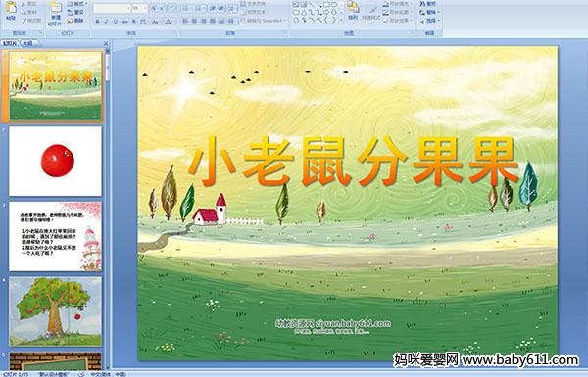Switch to the Outline tab in slide pane

[27, 43]
